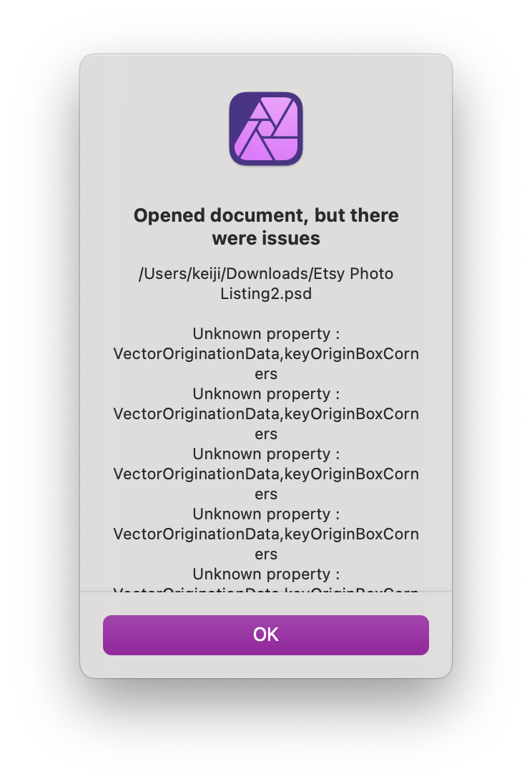The width and height of the screenshot is (532, 784).
Task: Click the divider line above the OK button
Action: pyautogui.click(x=266, y=592)
